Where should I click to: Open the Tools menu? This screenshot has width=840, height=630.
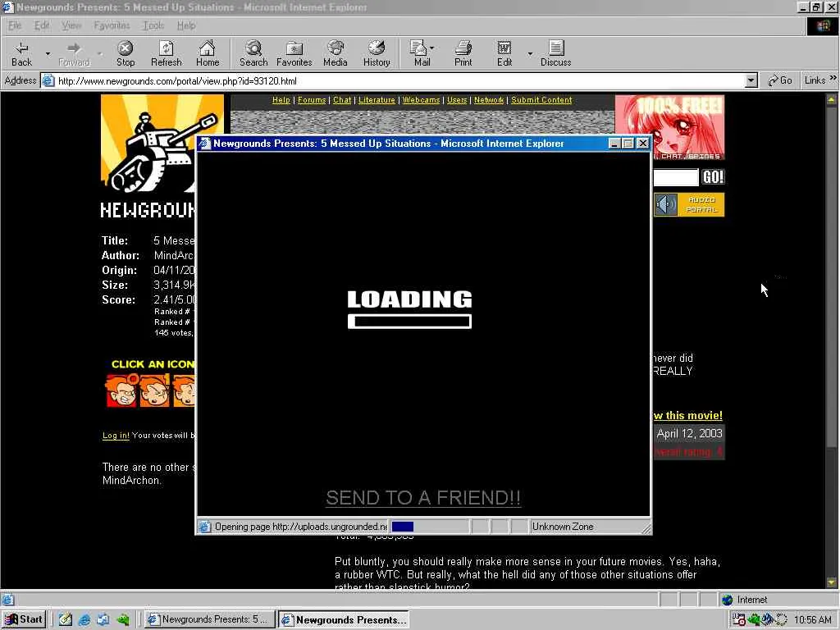[x=153, y=25]
